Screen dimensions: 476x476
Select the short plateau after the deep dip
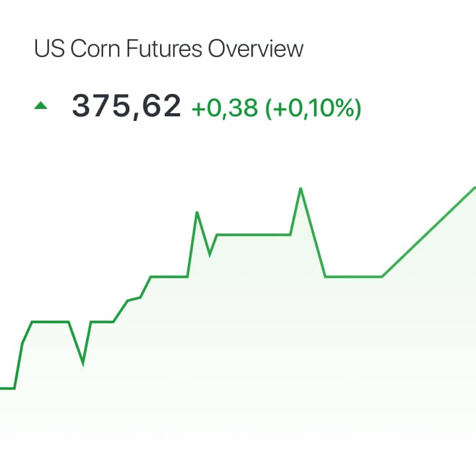(102, 321)
